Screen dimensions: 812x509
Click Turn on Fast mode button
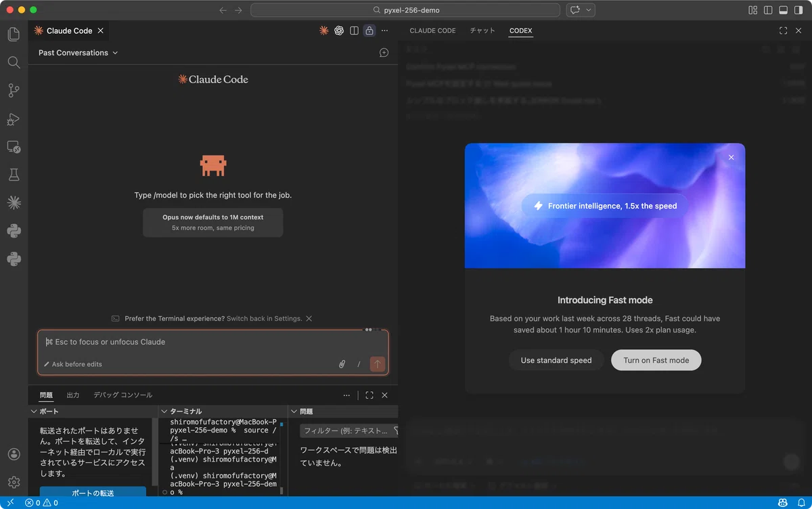[656, 360]
